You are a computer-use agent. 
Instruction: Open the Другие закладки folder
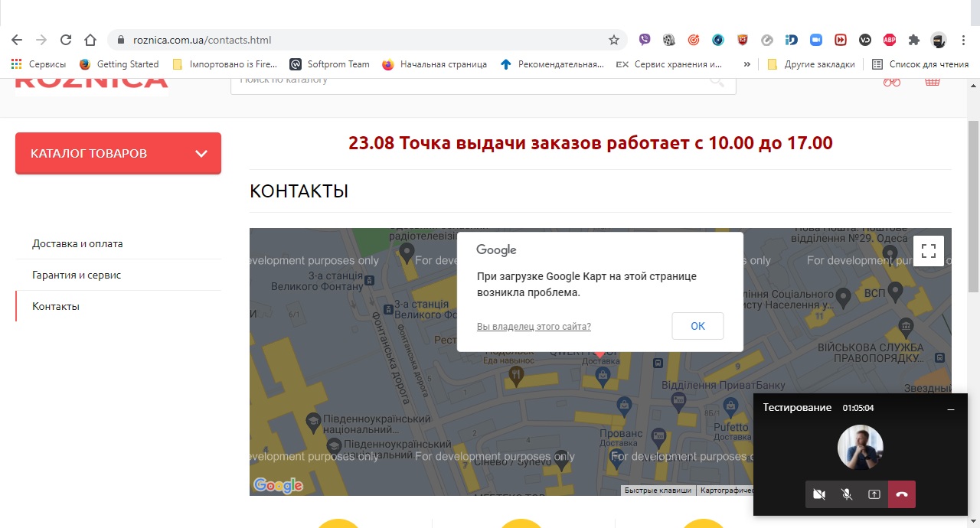tap(811, 64)
